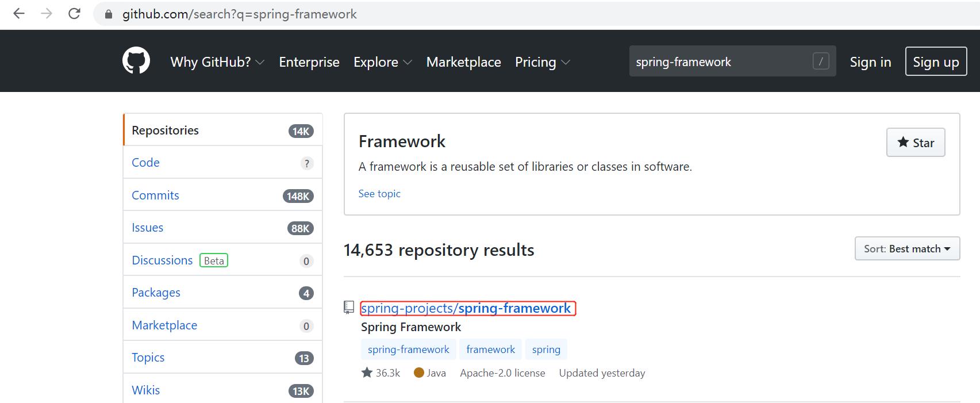Click the star icon showing 36.3k
Screen dimensions: 980x403
pyautogui.click(x=367, y=373)
